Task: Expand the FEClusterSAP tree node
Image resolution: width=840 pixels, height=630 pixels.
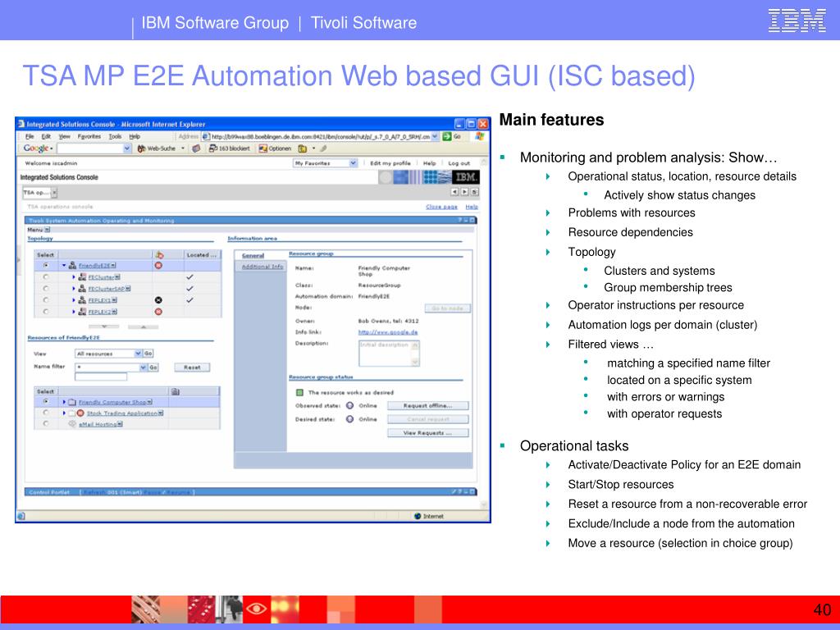Action: tap(73, 288)
